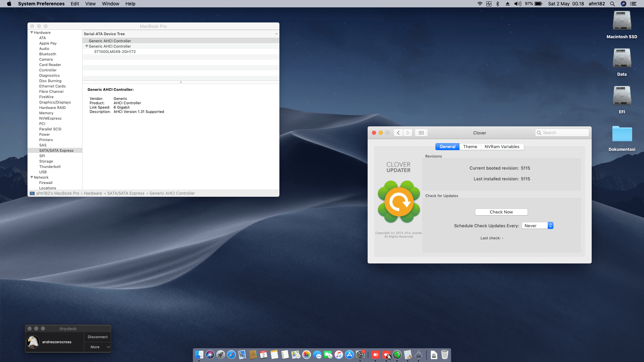The image size is (644, 362).
Task: Click Disconnect in Anydesk panel
Action: tap(98, 337)
